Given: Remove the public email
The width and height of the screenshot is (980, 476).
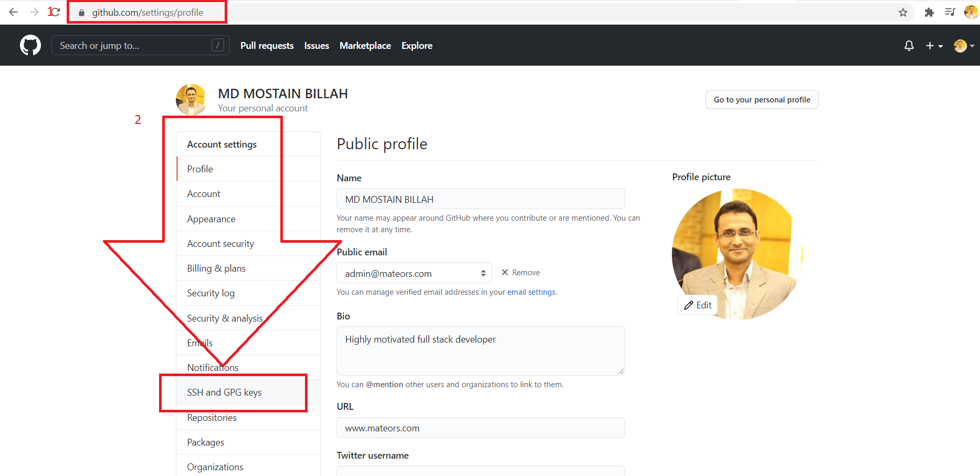Looking at the screenshot, I should pos(521,272).
